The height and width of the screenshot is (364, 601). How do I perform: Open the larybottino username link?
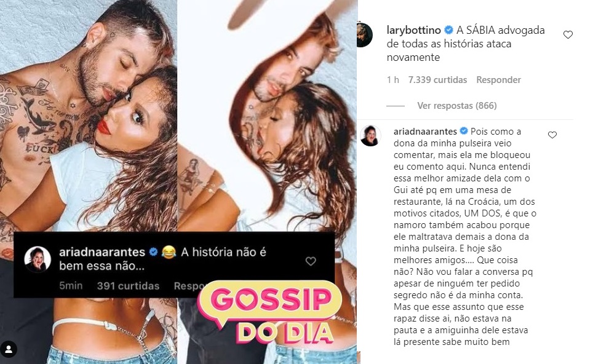point(413,30)
